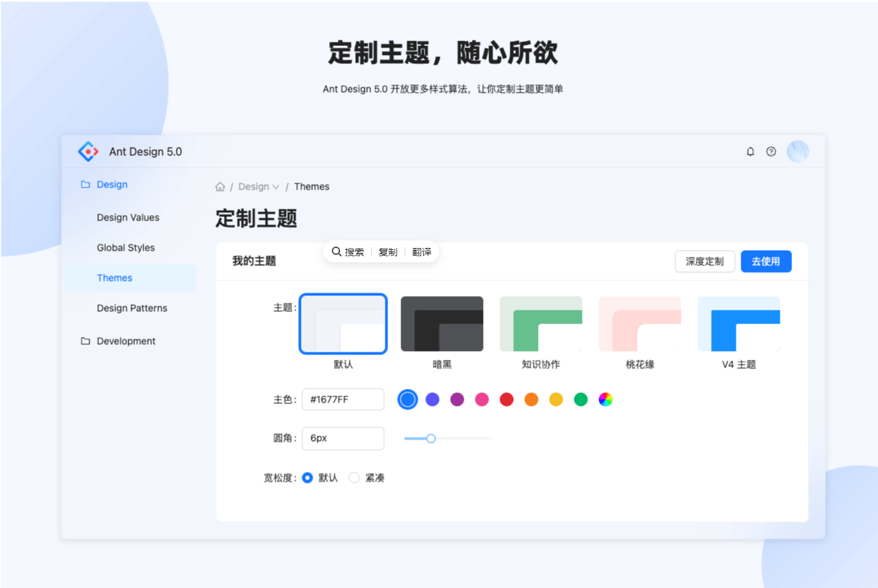Pick the green color swatch
Viewport: 878px width, 588px height.
pos(581,399)
